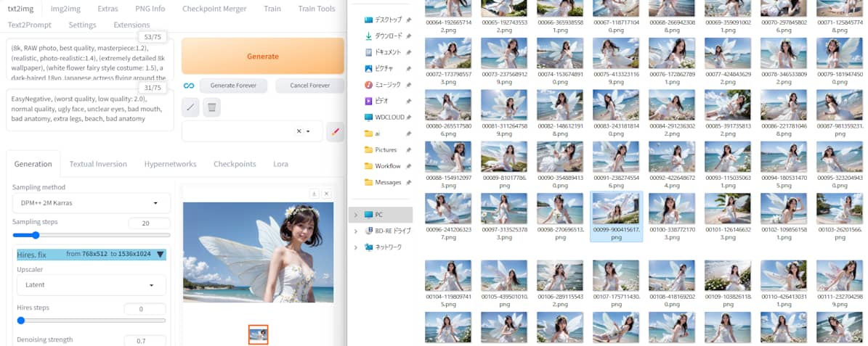868x346 pixels.
Task: Clear the styles selection with the small x
Action: (x=299, y=131)
